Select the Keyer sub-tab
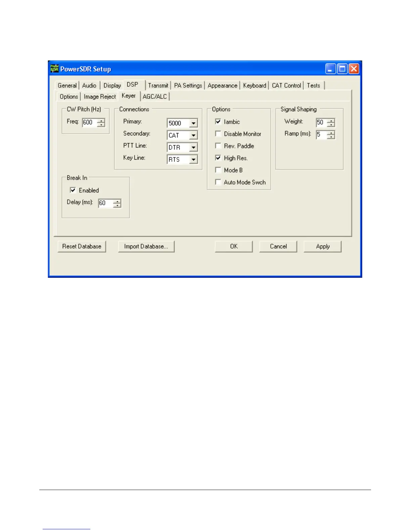This screenshot has width=411, height=532. [129, 96]
